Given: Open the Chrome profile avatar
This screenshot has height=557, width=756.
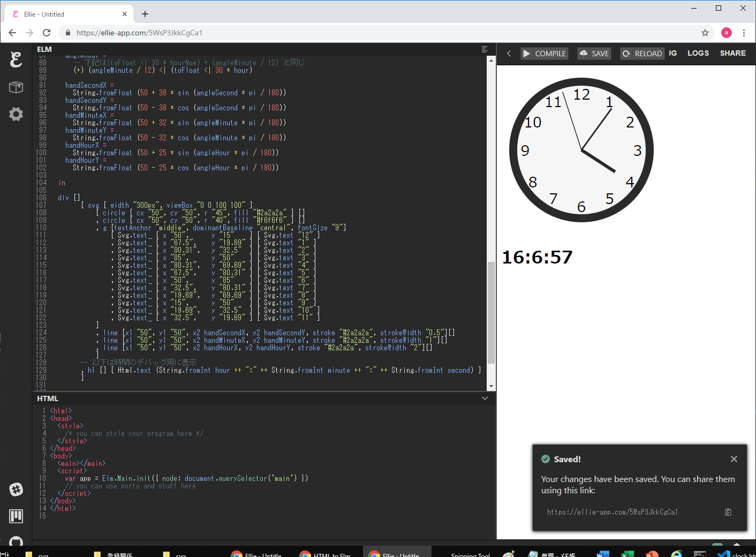Looking at the screenshot, I should click(x=727, y=33).
